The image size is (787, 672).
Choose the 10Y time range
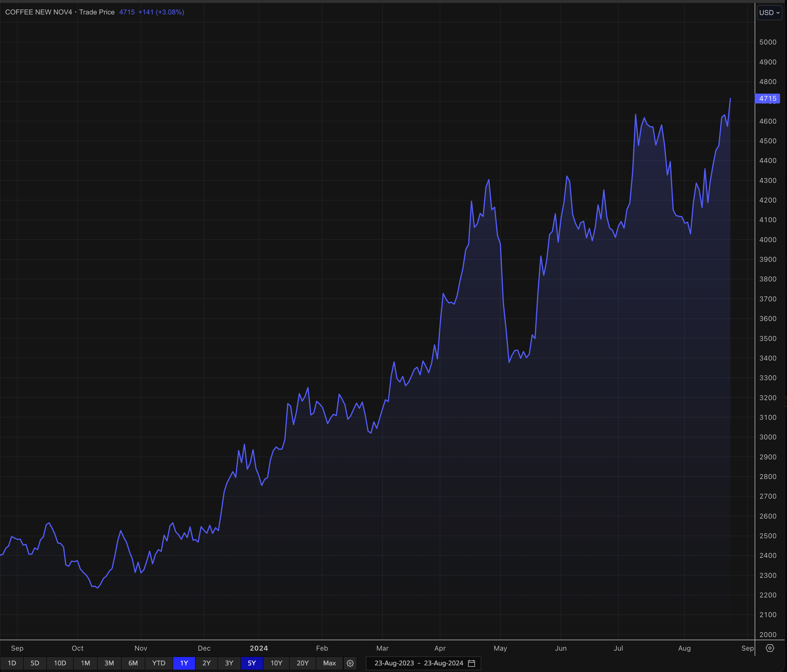(276, 663)
